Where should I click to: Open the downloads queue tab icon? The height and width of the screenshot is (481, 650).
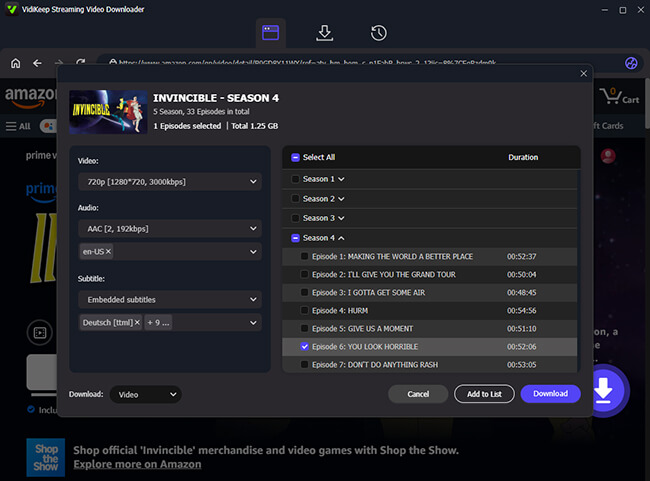click(324, 33)
